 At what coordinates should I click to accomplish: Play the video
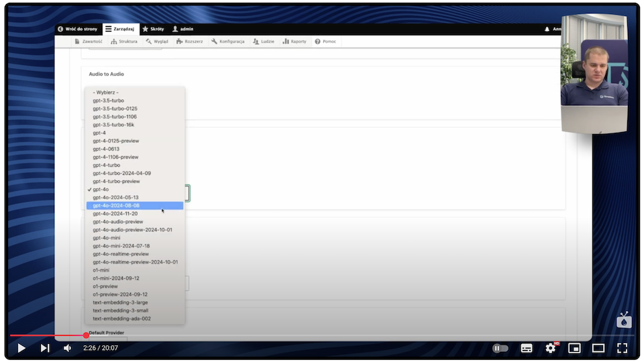21,348
